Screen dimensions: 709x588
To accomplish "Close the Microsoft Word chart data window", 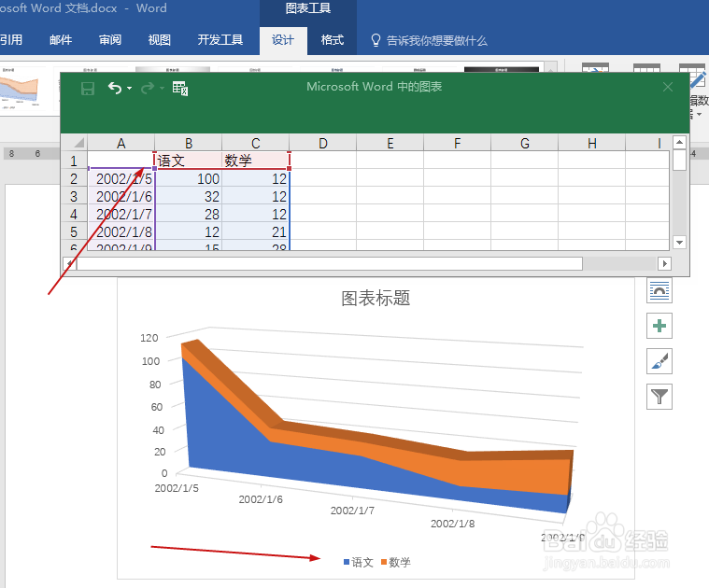I will click(668, 87).
